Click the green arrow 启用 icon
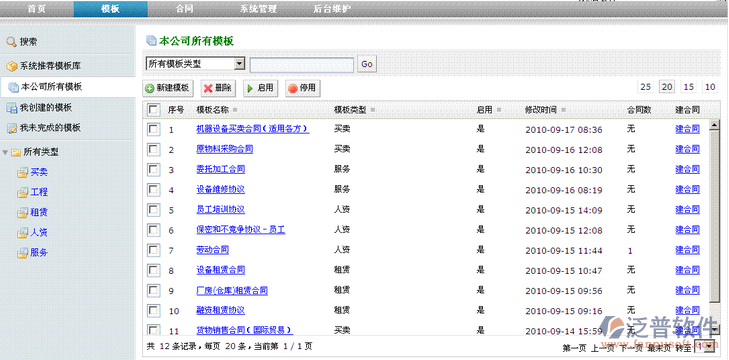This screenshot has width=729, height=360. [250, 88]
